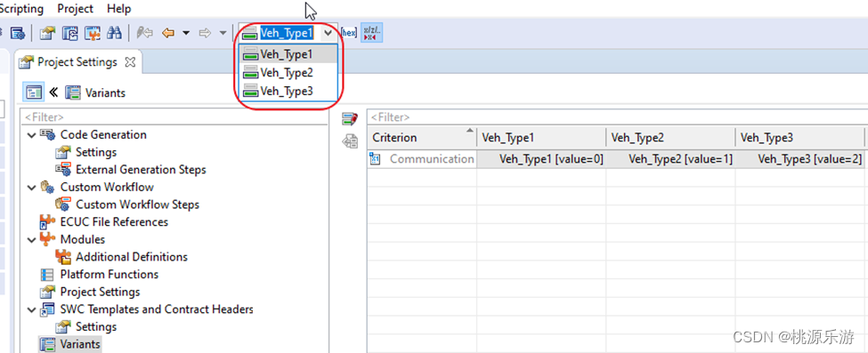Click the Veh_Type3 column header
868x353 pixels.
[800, 137]
